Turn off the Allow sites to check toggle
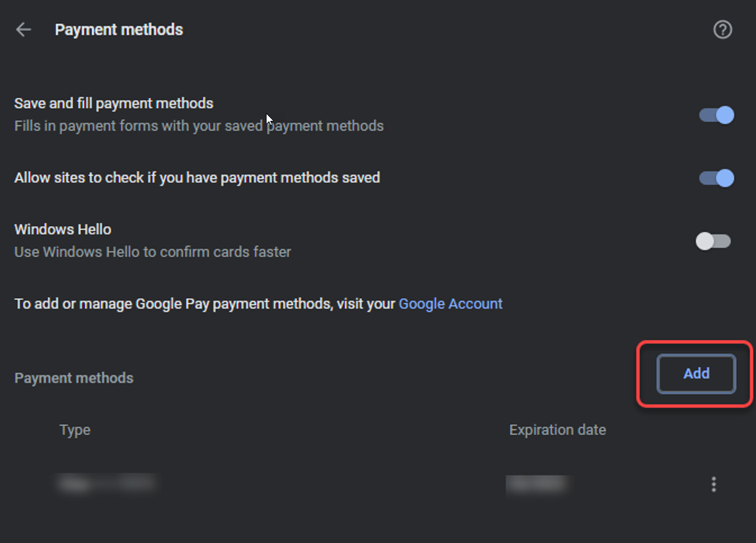Image resolution: width=756 pixels, height=543 pixels. coord(717,178)
